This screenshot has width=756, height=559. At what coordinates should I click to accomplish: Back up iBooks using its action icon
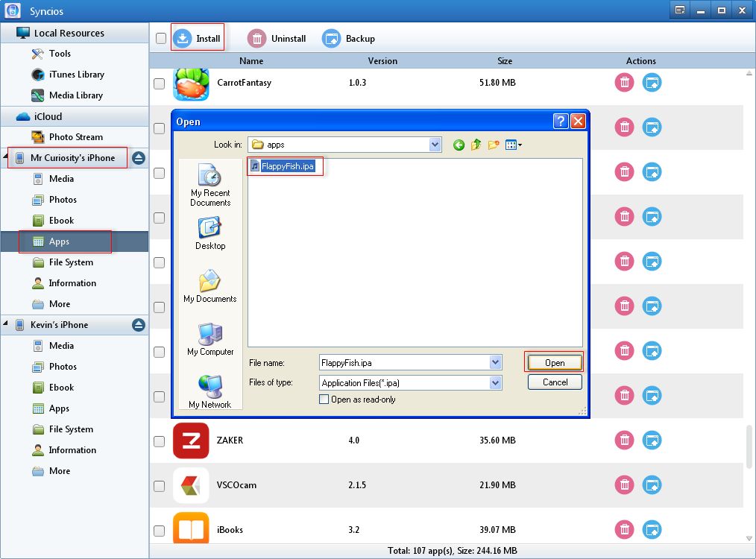pyautogui.click(x=652, y=530)
